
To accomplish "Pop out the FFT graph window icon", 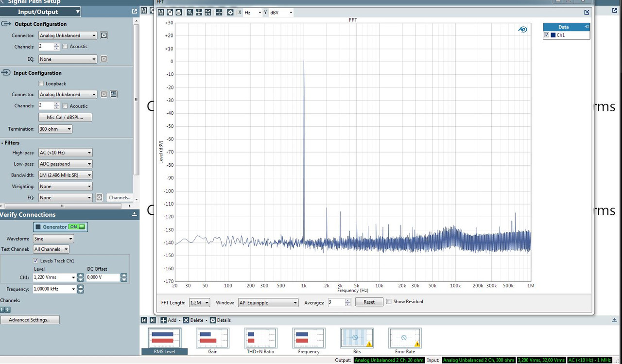I will (x=587, y=12).
